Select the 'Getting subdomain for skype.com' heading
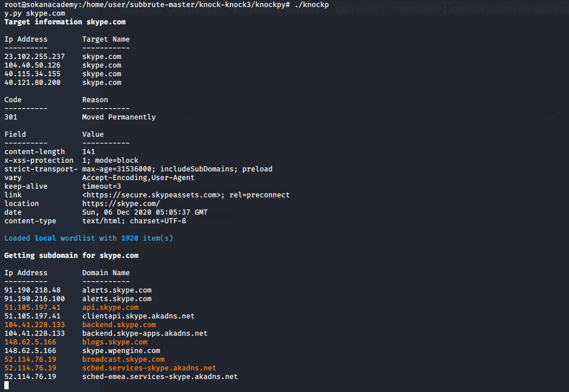 71,256
